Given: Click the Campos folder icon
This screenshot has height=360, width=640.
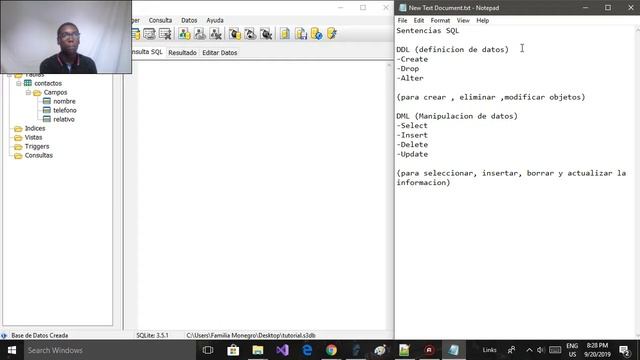Looking at the screenshot, I should pyautogui.click(x=37, y=93).
